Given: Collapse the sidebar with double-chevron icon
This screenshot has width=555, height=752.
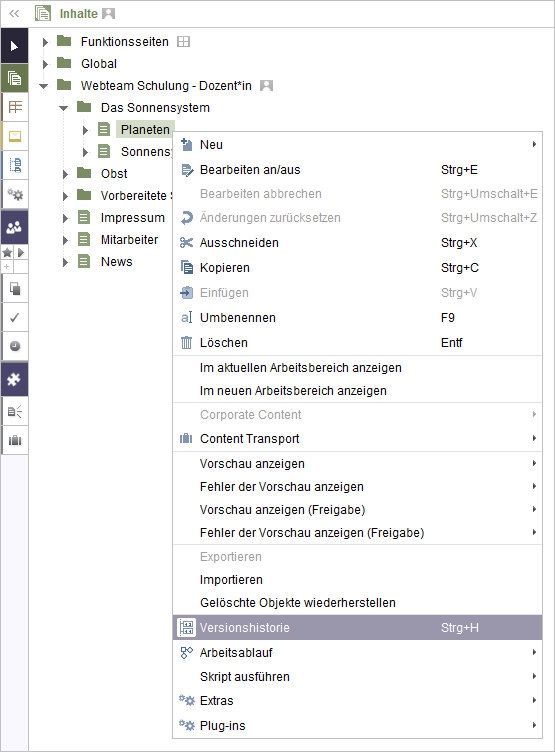Looking at the screenshot, I should [x=14, y=13].
